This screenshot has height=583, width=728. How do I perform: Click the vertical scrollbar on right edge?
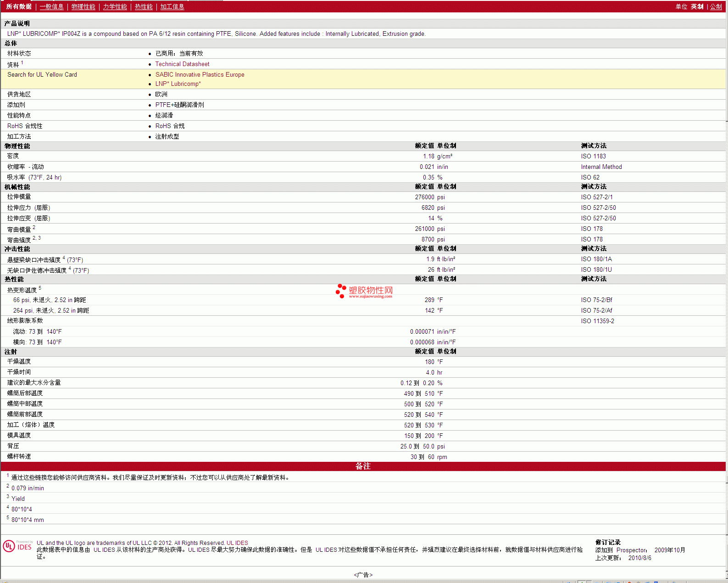click(x=727, y=294)
